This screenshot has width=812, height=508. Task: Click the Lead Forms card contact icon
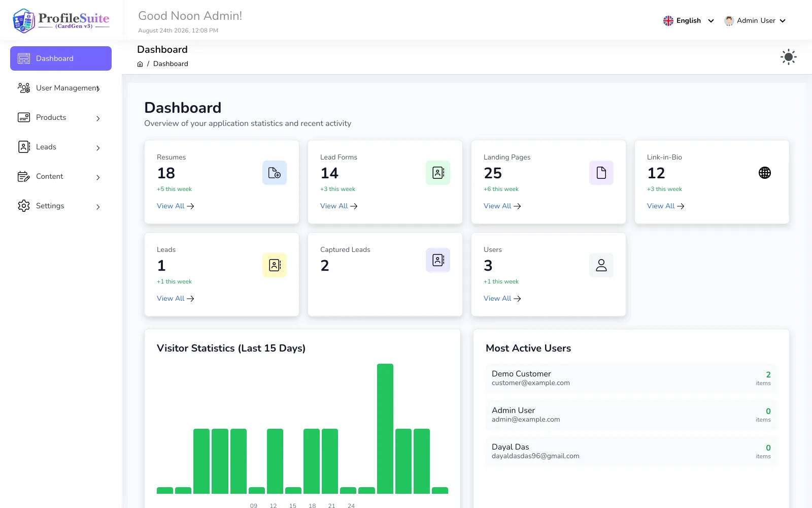438,173
